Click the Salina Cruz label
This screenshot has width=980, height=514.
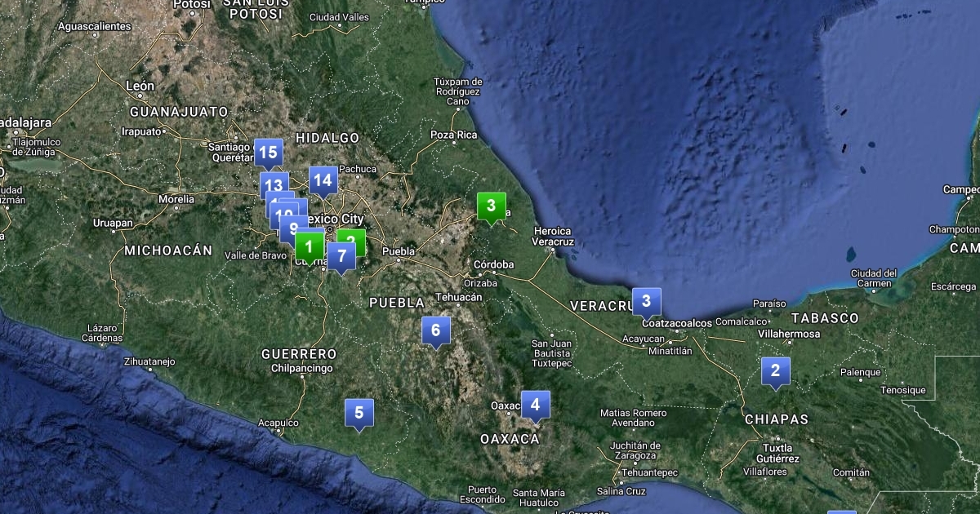621,491
